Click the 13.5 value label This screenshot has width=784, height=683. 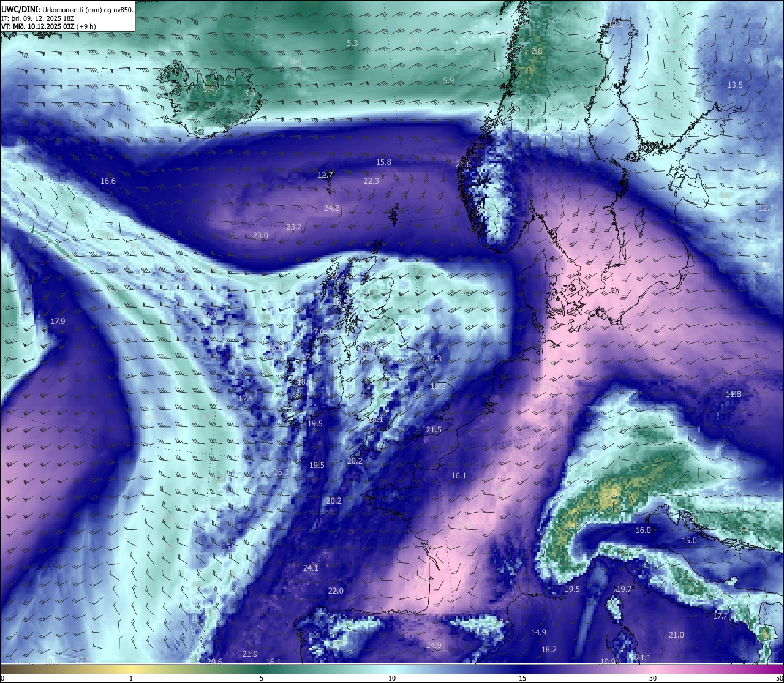(x=735, y=85)
